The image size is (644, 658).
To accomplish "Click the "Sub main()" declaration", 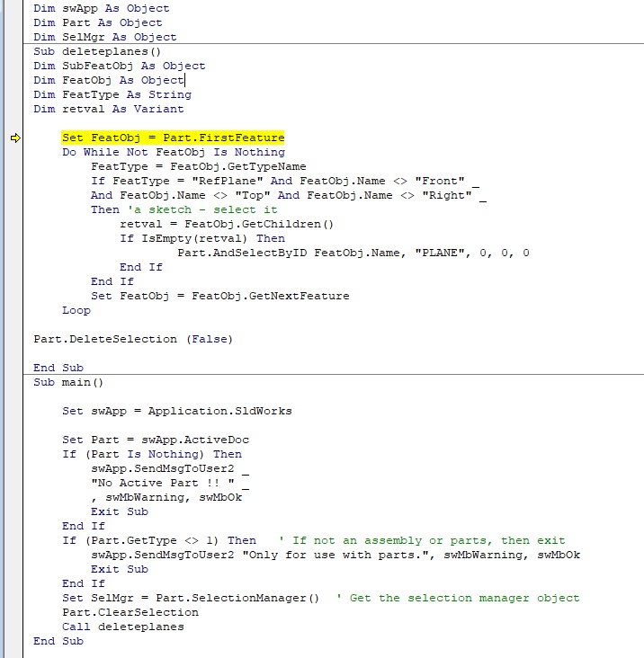I will [68, 382].
